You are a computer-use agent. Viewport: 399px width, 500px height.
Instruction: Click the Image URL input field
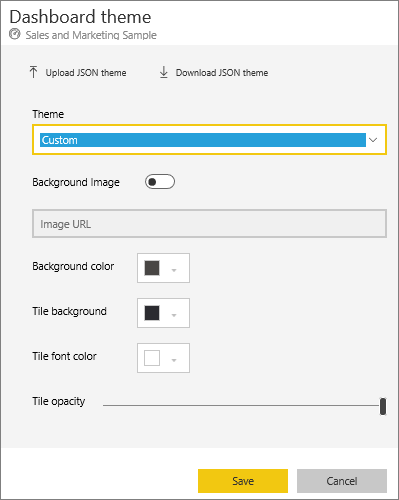pos(209,224)
